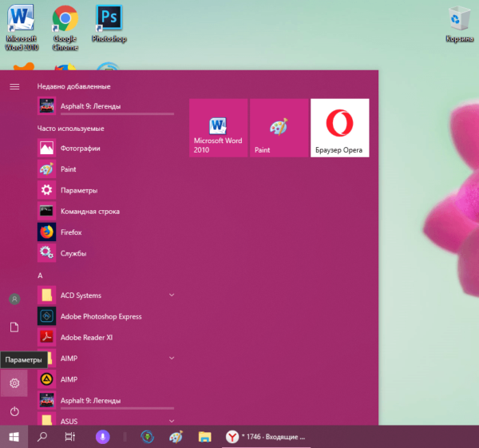Open Asphalt 9 in the alphabetical list
The width and height of the screenshot is (479, 448).
[x=105, y=400]
